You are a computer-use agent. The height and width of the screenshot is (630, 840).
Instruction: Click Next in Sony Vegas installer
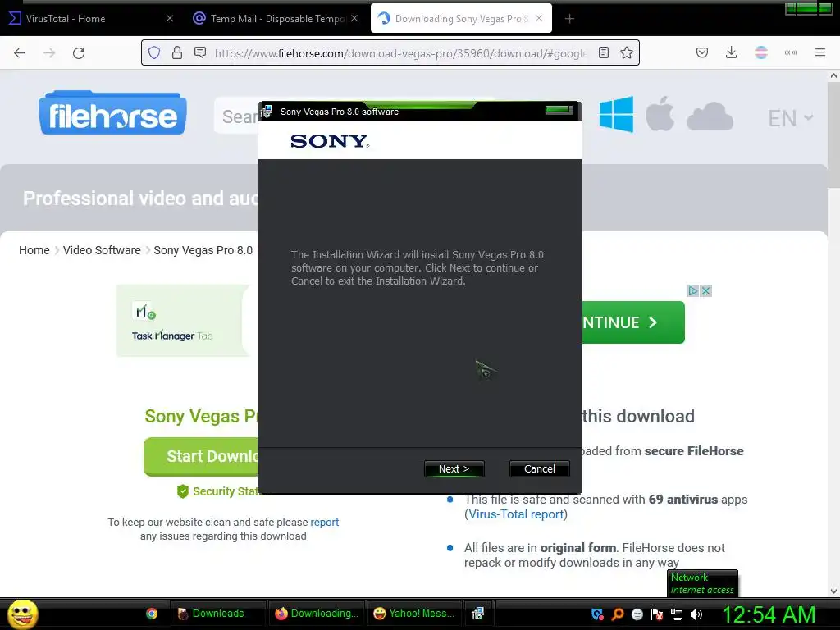(454, 468)
